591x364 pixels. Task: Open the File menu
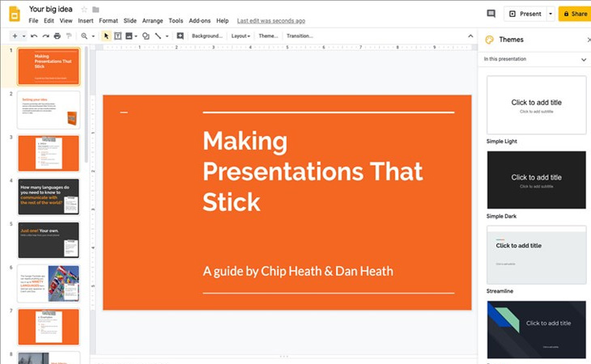33,21
